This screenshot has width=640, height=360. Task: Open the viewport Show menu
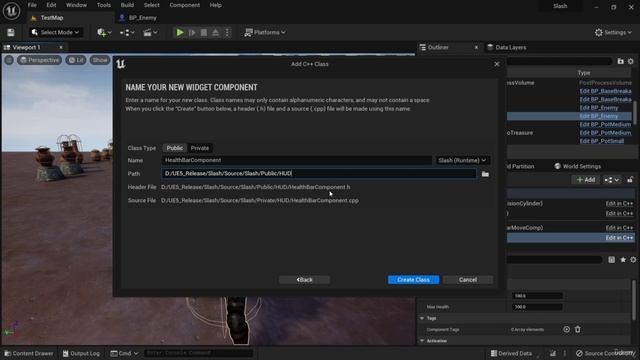100,60
